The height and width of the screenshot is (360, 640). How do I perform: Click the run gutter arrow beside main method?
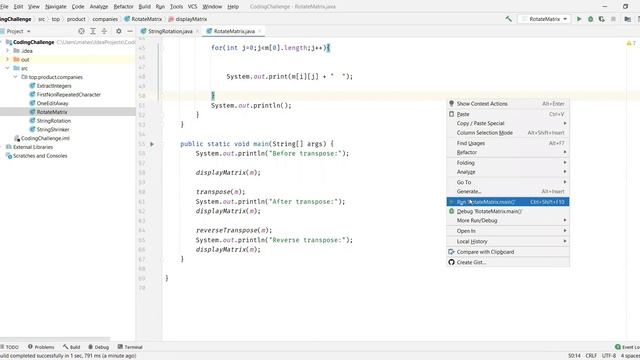click(152, 144)
